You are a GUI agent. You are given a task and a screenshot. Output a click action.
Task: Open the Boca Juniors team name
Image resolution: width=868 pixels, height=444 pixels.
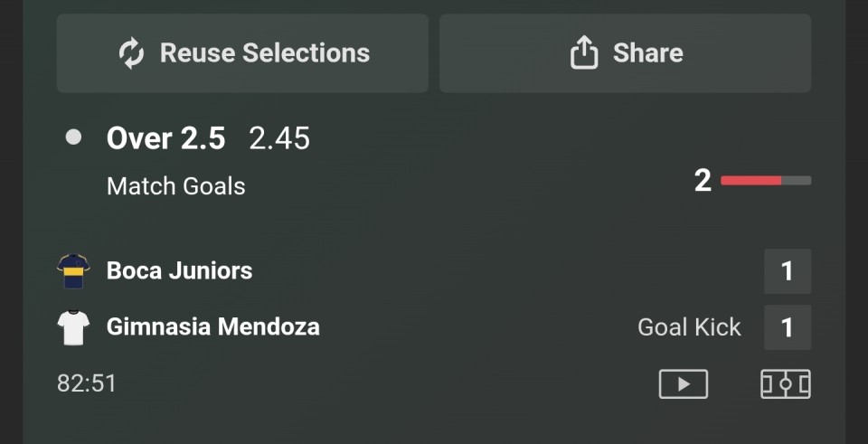tap(179, 270)
